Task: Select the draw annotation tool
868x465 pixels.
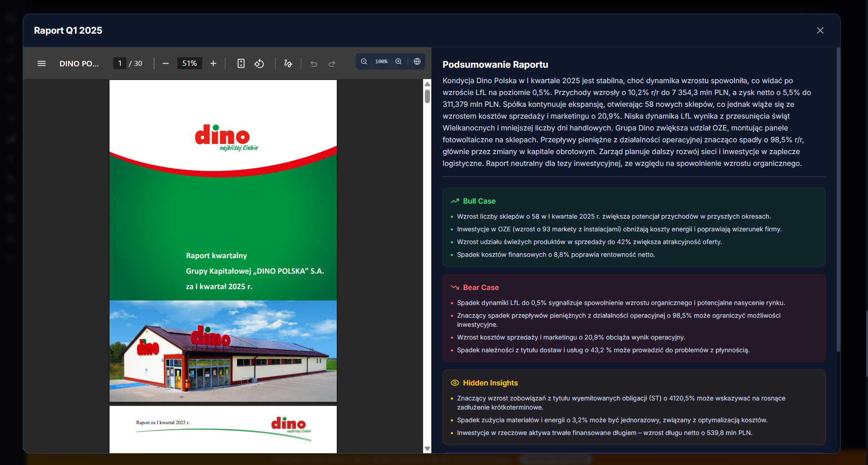Action: point(288,64)
